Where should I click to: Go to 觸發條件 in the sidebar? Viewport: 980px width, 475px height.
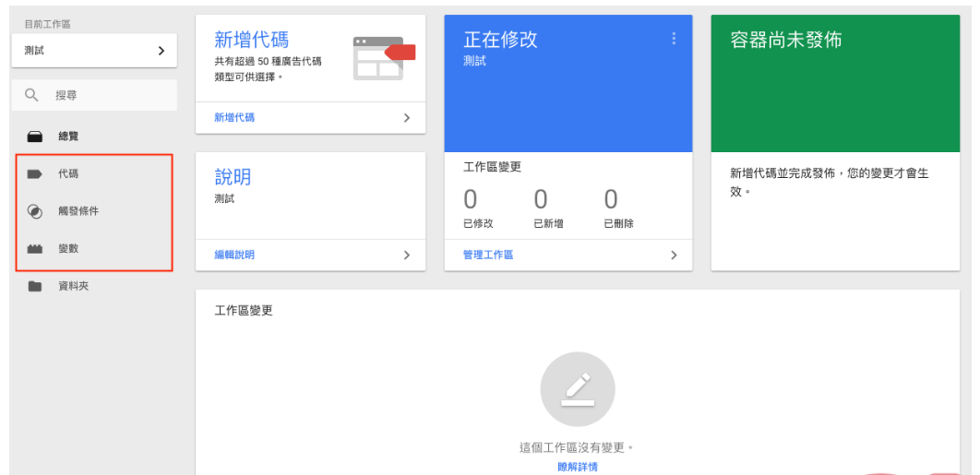(78, 211)
